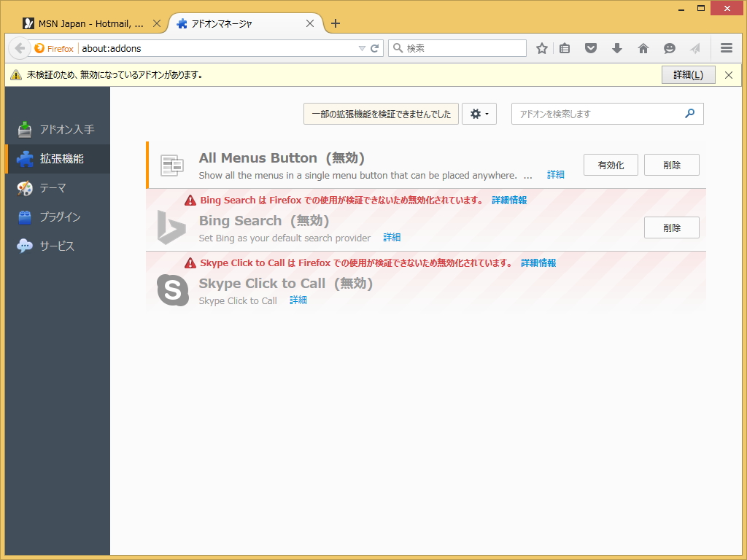Screen dimensions: 747x560
Task: Open the reload button dropdown arrow
Action: point(364,48)
